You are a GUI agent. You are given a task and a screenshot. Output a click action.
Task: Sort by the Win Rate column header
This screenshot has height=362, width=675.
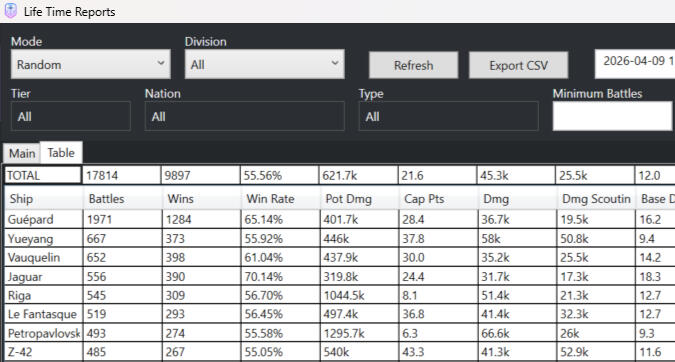(x=281, y=199)
